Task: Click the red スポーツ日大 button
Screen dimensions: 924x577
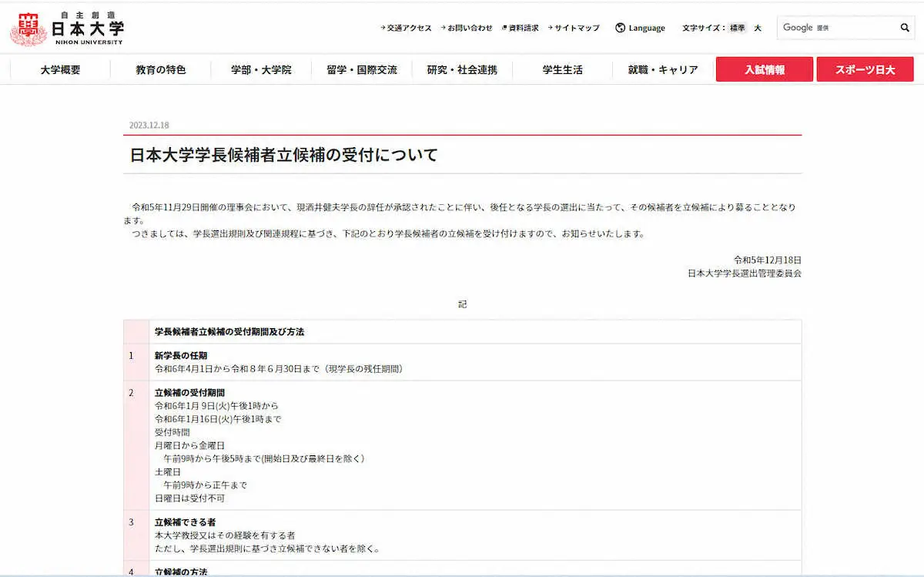Action: 865,69
